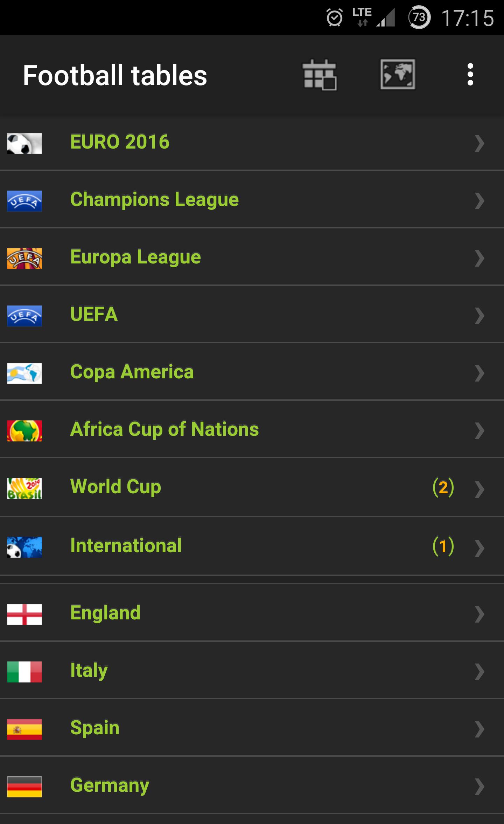Tap the EURO 2016 football icon
This screenshot has height=824, width=504.
[x=24, y=144]
